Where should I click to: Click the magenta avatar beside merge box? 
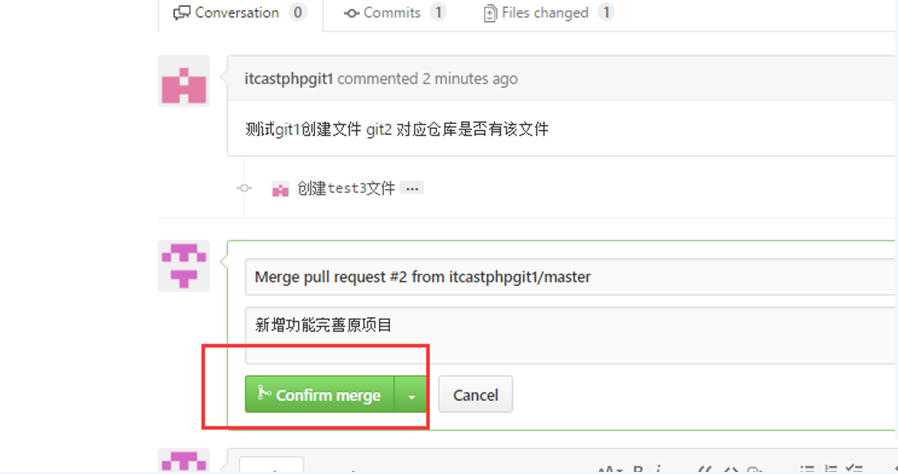(184, 266)
